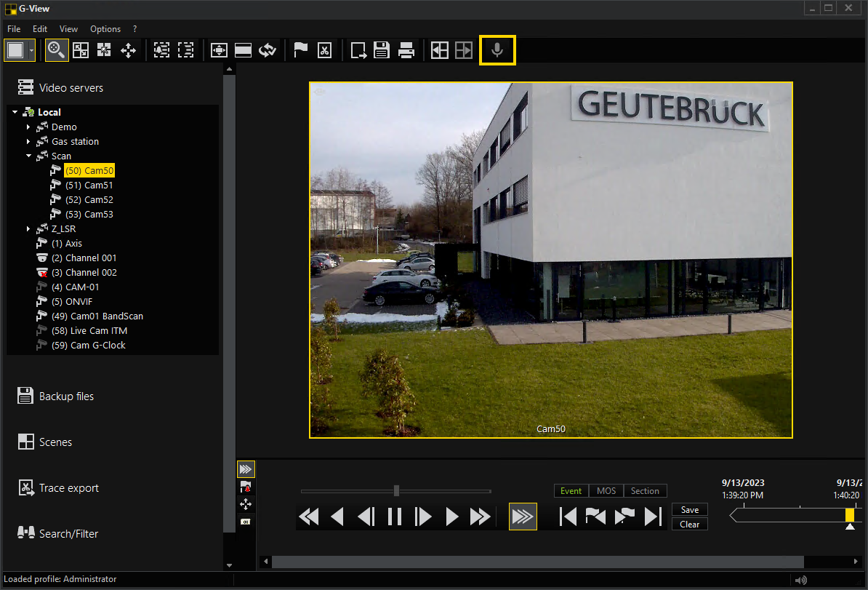Click the single viewer layout button
868x590 pixels.
tap(15, 50)
